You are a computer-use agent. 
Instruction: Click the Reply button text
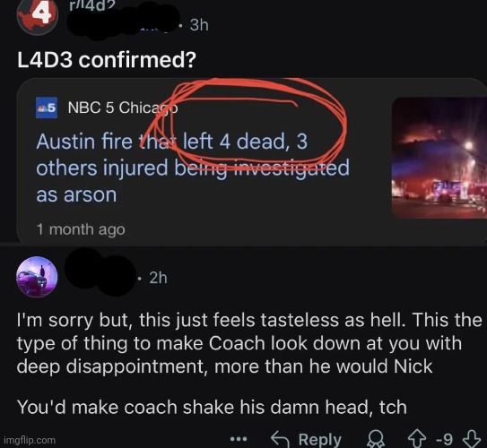(x=320, y=439)
